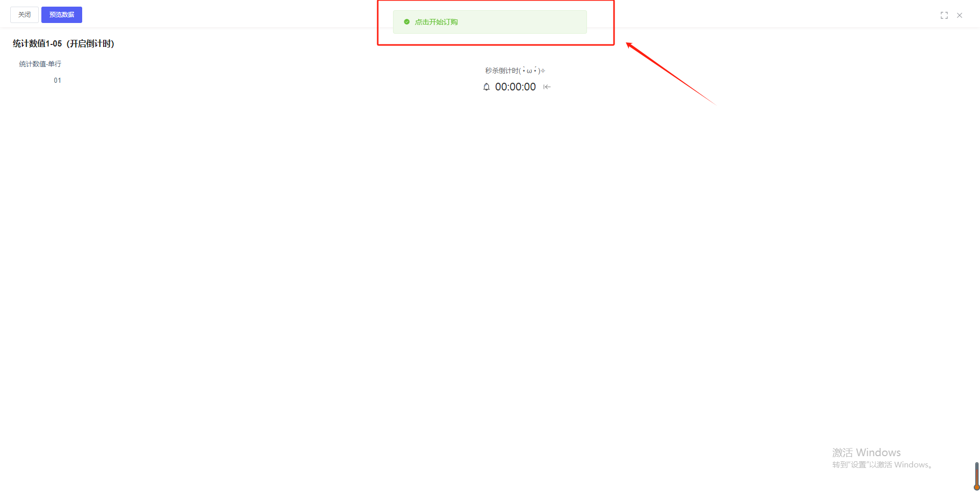Viewport: 980px width, 495px height.
Task: Click the 秒杀倒计时 countdown title
Action: (502, 70)
